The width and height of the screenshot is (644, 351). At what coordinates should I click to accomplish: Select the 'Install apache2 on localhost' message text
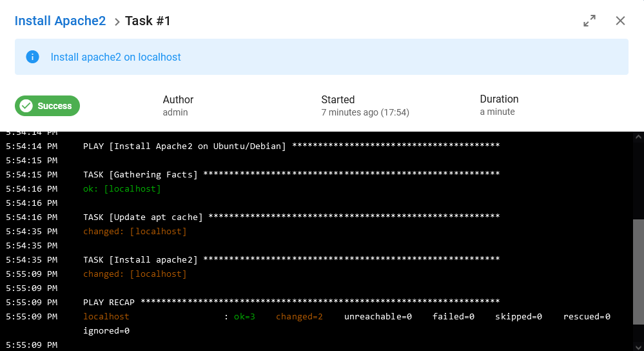point(115,57)
